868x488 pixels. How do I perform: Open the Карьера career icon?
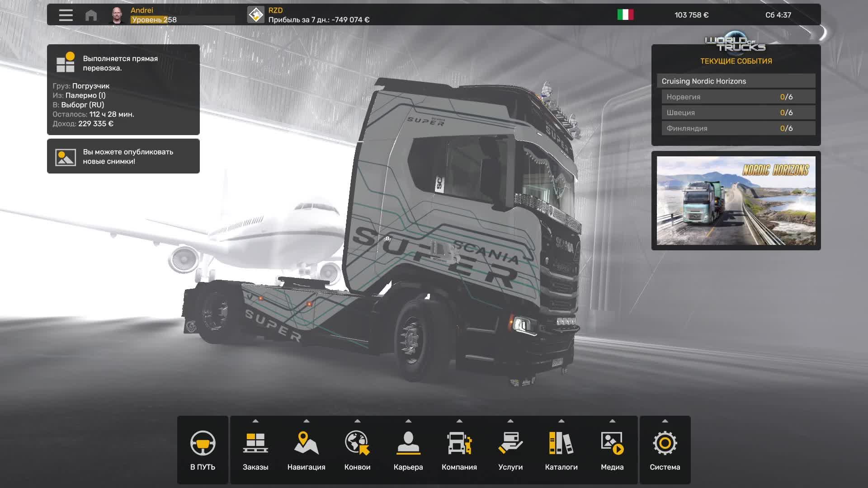click(408, 443)
